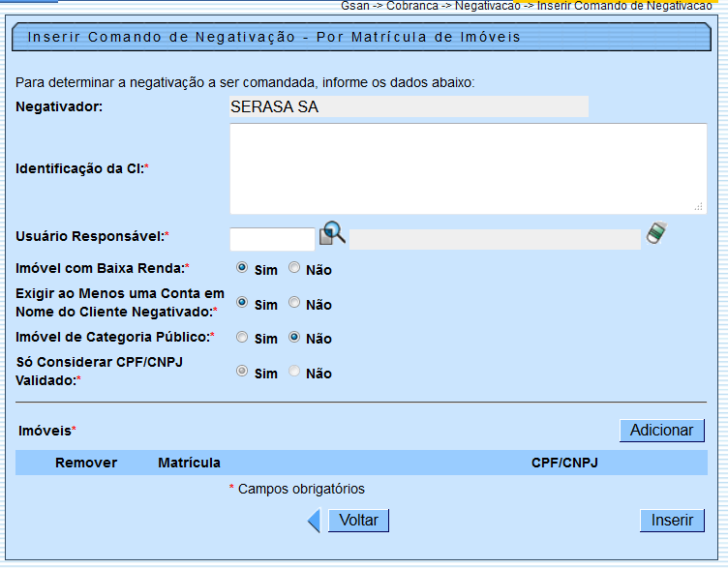Set Imóvel de Categoria Público to Sim
Screen dimensions: 728x569
tap(242, 338)
